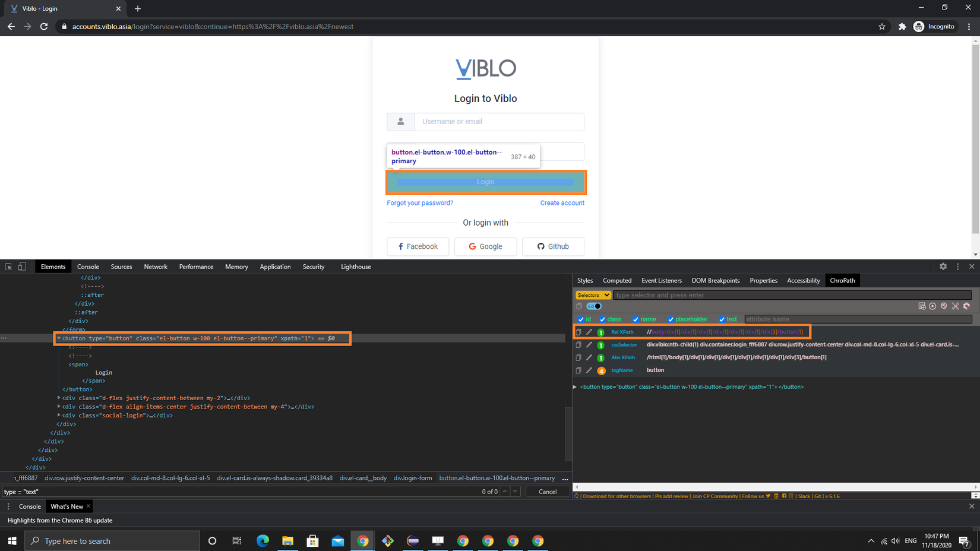
Task: Open Chrome three-dot menu
Action: pos(969,27)
